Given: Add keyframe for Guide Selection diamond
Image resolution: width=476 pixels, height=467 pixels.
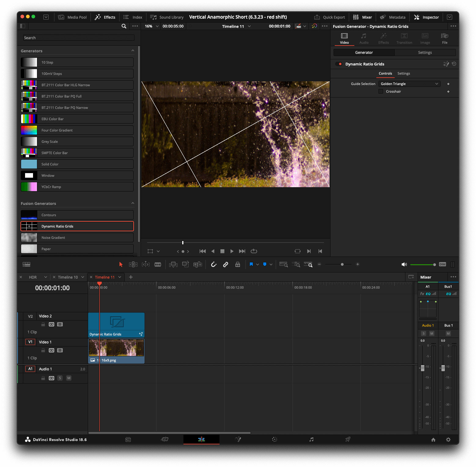Looking at the screenshot, I should pos(448,84).
